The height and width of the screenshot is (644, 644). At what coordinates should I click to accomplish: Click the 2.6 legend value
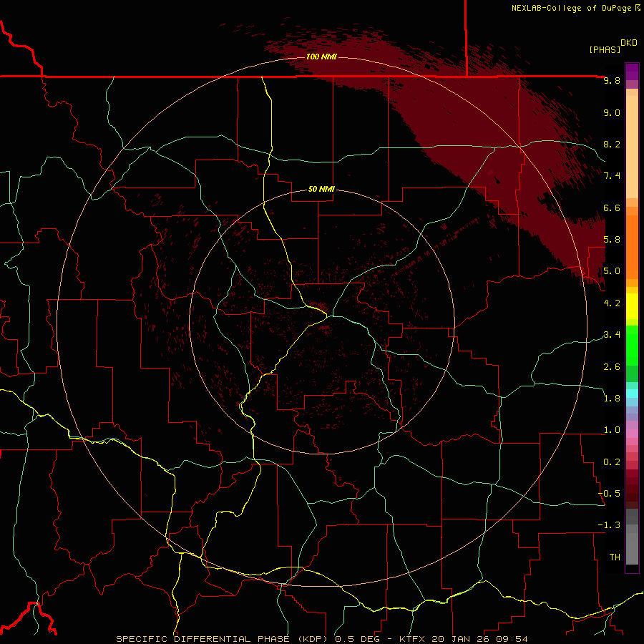click(x=612, y=367)
